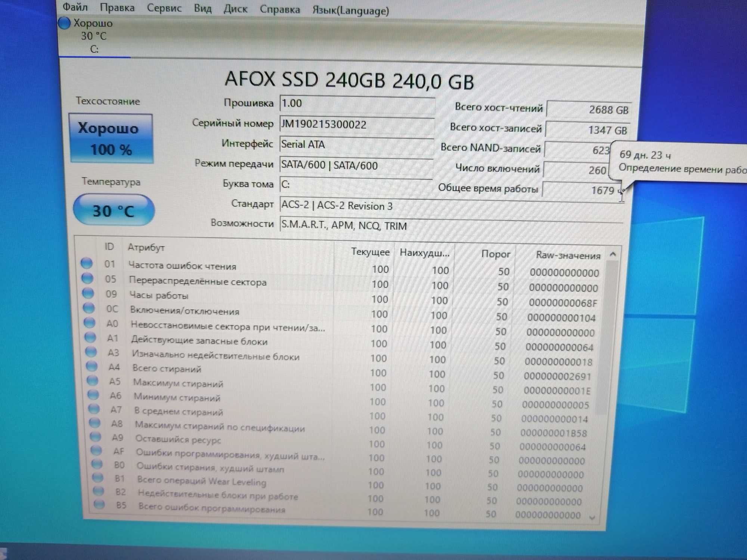
Task: Click raw value 000000001B58
Action: tap(554, 433)
